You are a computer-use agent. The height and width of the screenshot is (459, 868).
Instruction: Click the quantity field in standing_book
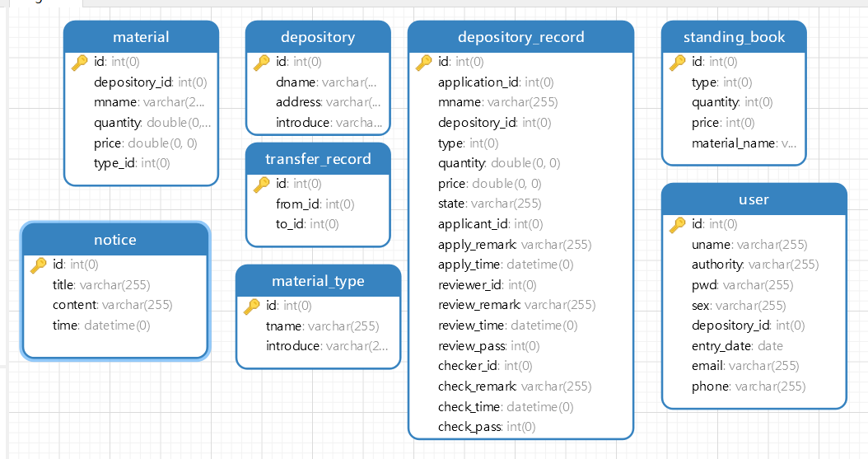pos(732,102)
